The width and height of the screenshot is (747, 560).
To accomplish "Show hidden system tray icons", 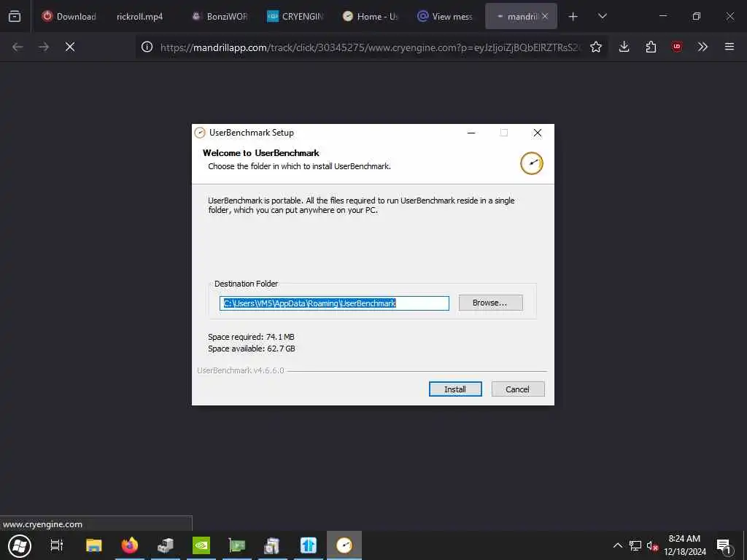I will click(x=617, y=545).
